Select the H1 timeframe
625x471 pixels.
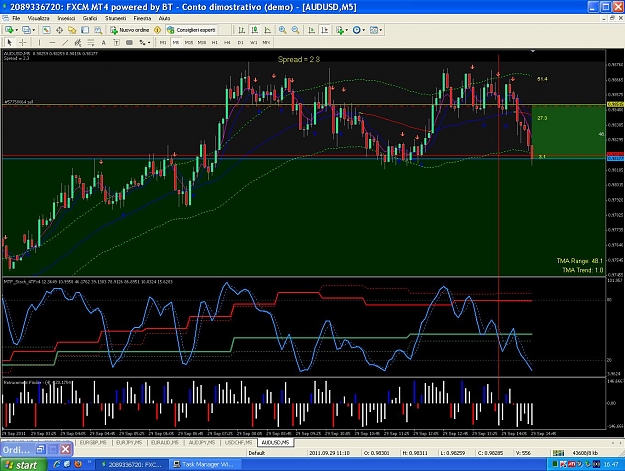(x=215, y=42)
